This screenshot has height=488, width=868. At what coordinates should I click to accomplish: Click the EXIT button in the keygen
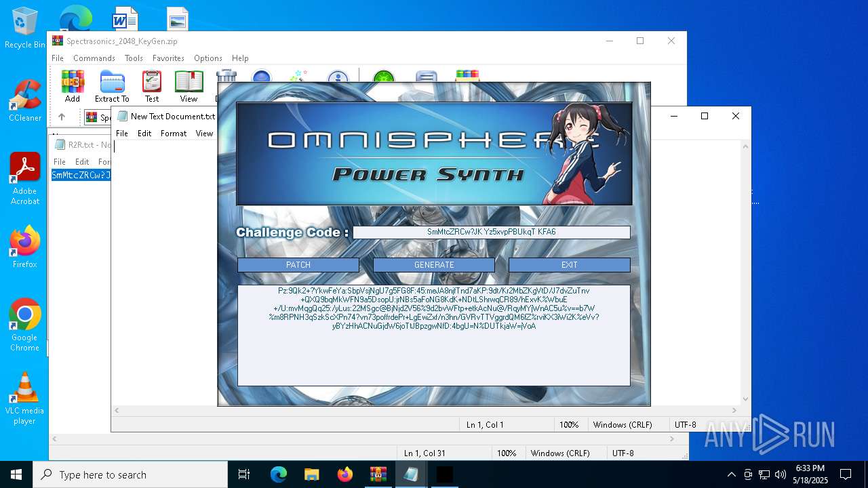coord(570,265)
